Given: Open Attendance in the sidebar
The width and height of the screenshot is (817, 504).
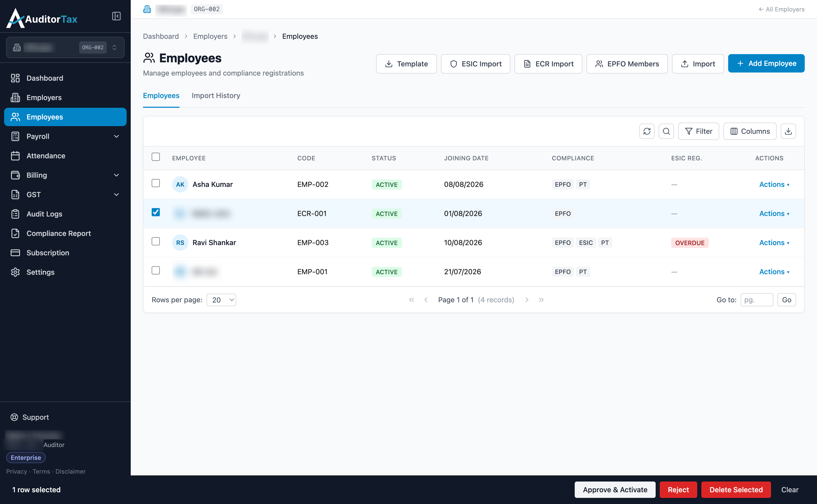Looking at the screenshot, I should (x=65, y=156).
